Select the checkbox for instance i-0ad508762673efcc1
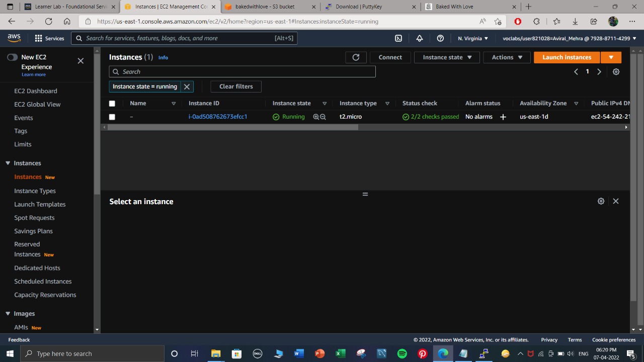 [112, 117]
